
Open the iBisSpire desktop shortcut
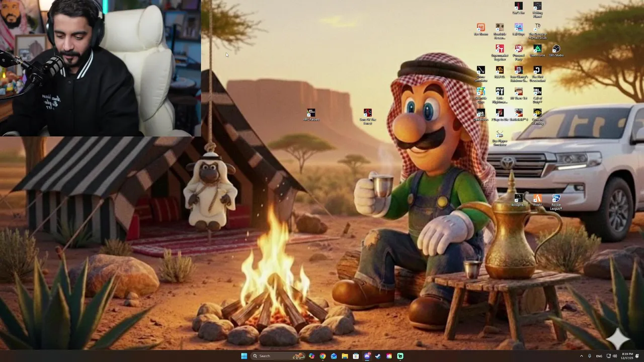click(518, 200)
